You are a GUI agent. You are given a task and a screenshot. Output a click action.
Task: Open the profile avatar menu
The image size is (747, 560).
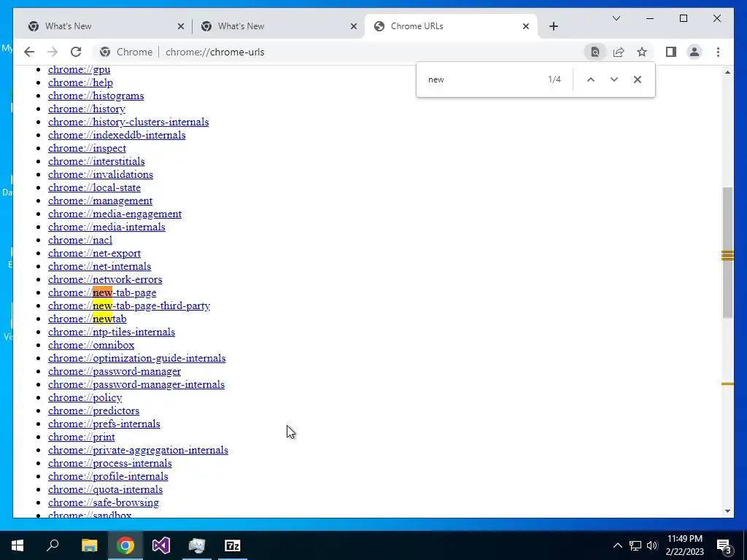(694, 52)
